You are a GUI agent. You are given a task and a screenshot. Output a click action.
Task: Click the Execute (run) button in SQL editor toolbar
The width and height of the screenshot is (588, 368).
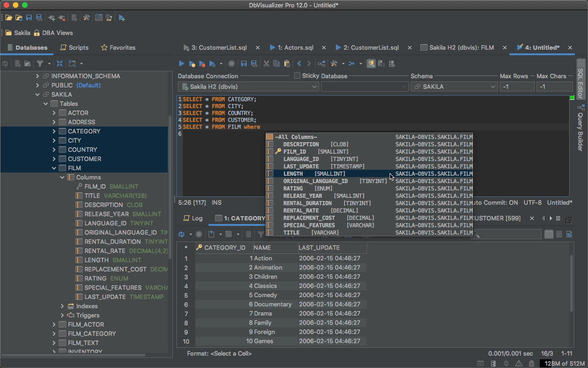(181, 63)
